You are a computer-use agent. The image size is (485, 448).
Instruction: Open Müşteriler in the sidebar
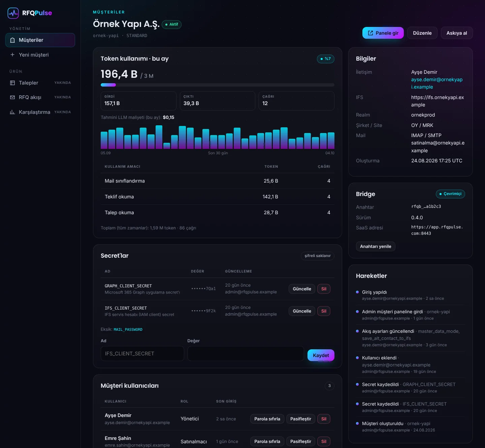[x=40, y=40]
